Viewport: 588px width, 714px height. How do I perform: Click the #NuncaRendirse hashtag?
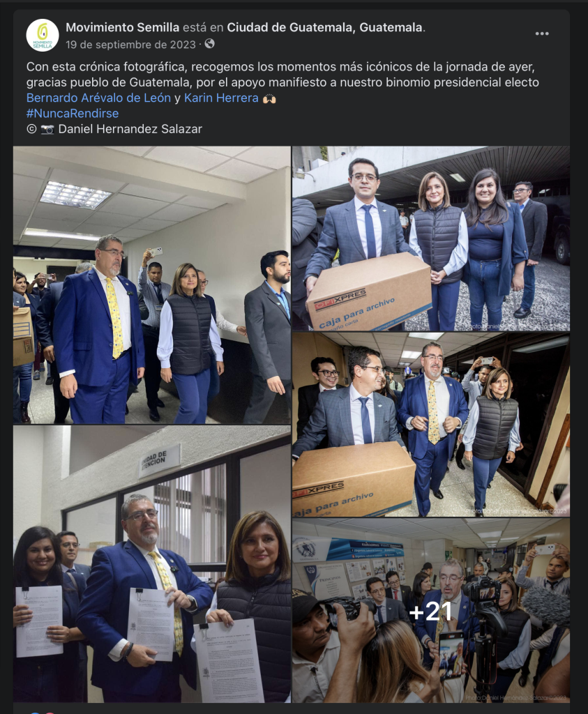73,114
